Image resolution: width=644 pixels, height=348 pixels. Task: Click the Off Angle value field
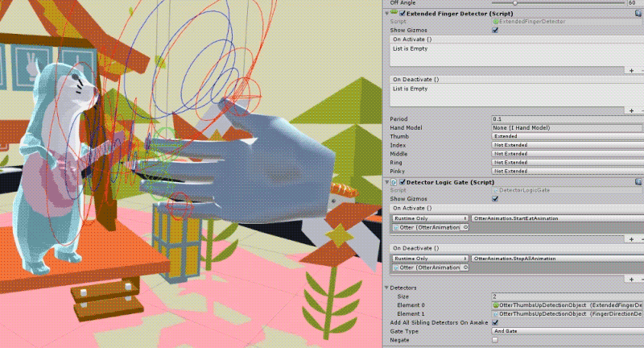[x=636, y=3]
